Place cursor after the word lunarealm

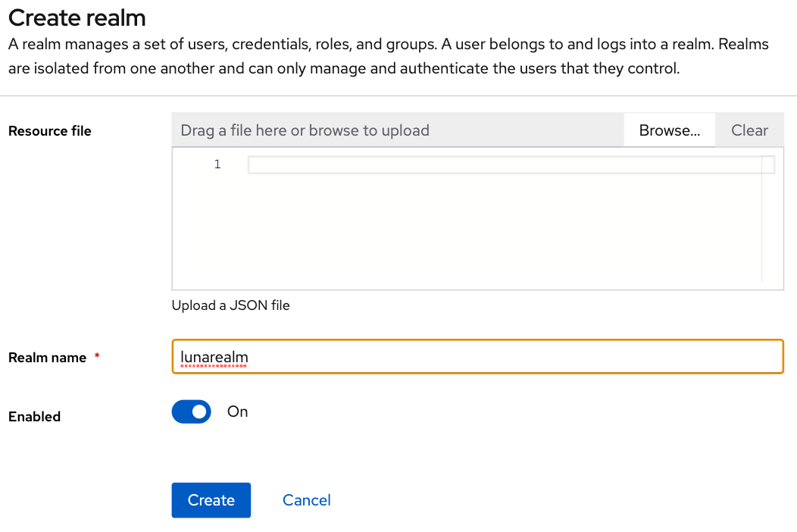pyautogui.click(x=249, y=357)
